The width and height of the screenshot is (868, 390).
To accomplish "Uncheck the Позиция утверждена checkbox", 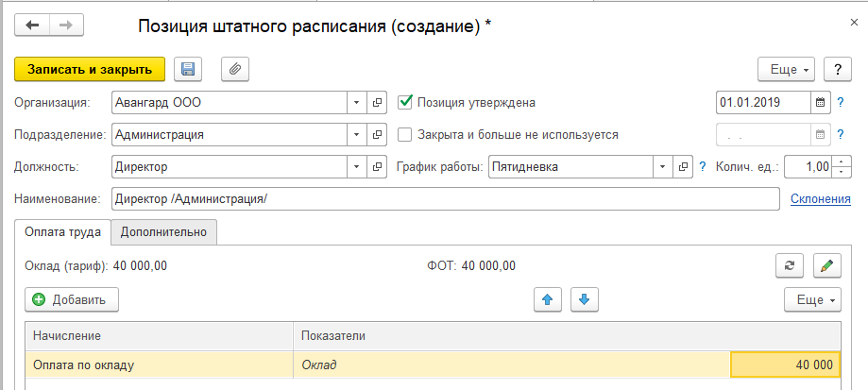I will point(406,101).
